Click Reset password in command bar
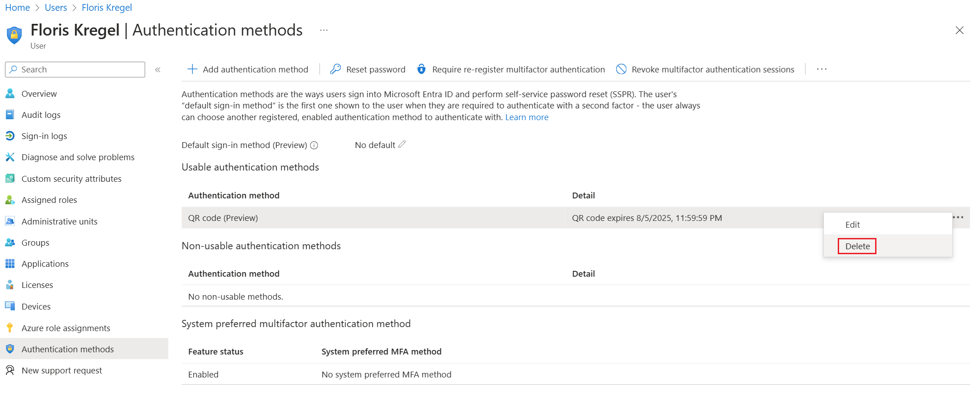This screenshot has width=980, height=404. (x=367, y=69)
